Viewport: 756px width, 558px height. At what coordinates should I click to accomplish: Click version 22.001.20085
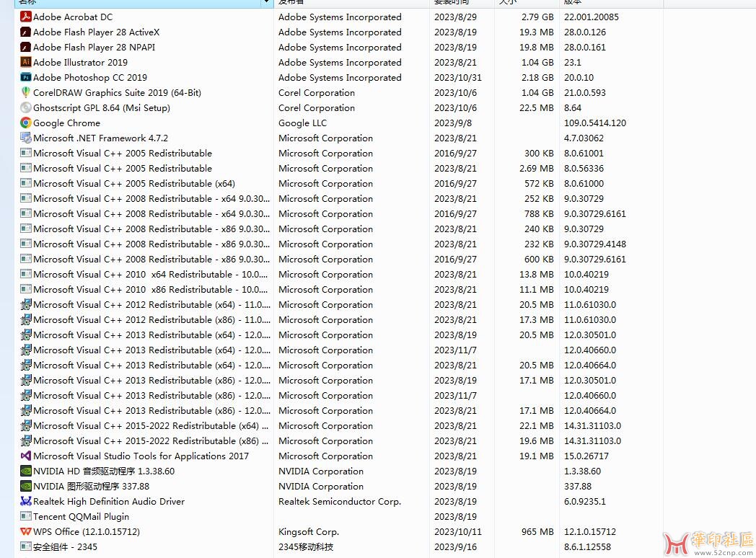[x=591, y=17]
